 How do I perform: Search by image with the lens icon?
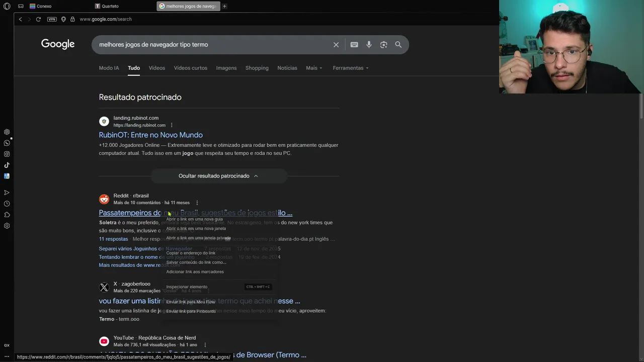tap(383, 45)
